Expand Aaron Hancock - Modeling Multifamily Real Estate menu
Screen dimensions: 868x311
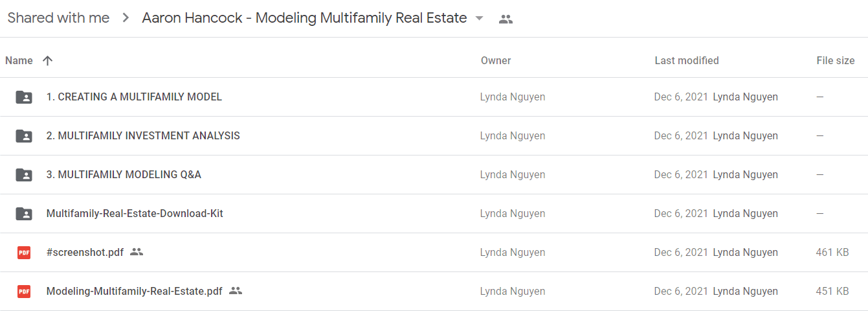[304, 18]
